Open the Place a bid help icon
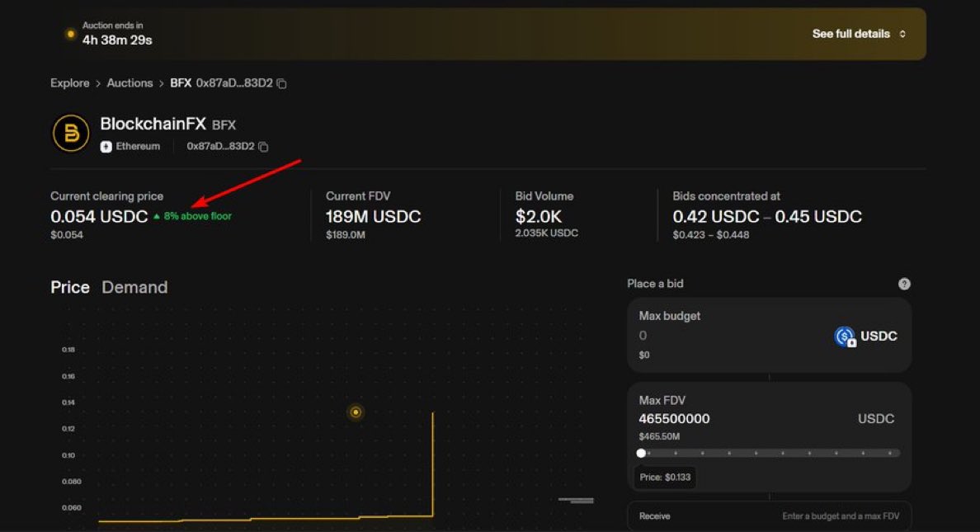The height and width of the screenshot is (532, 980). (x=904, y=284)
